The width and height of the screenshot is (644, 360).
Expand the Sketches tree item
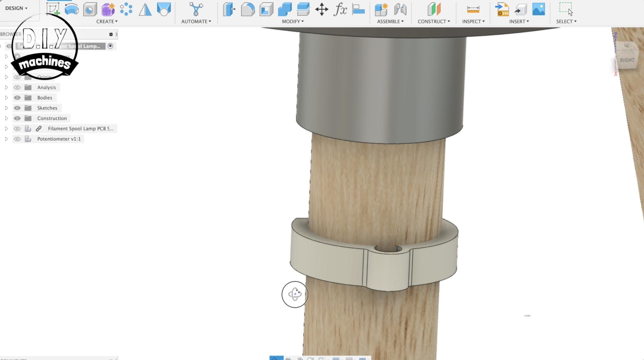6,108
